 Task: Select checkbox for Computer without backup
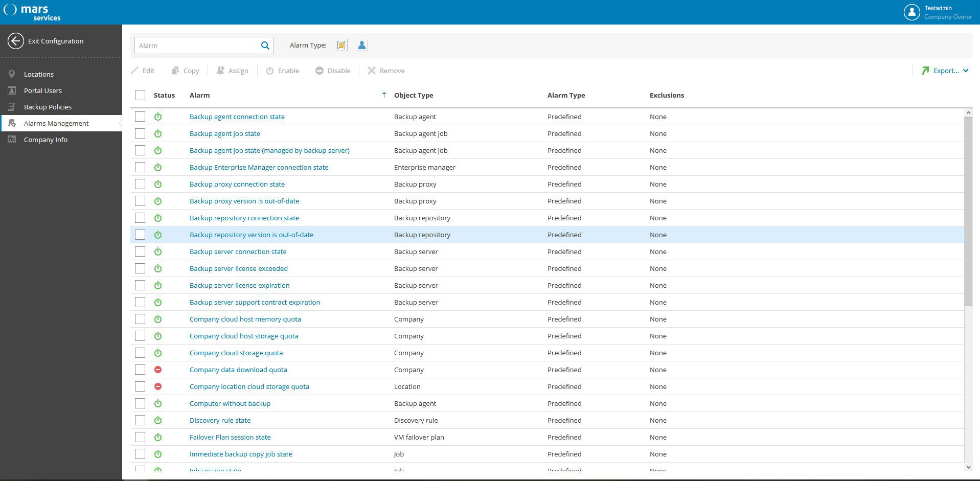pyautogui.click(x=140, y=403)
